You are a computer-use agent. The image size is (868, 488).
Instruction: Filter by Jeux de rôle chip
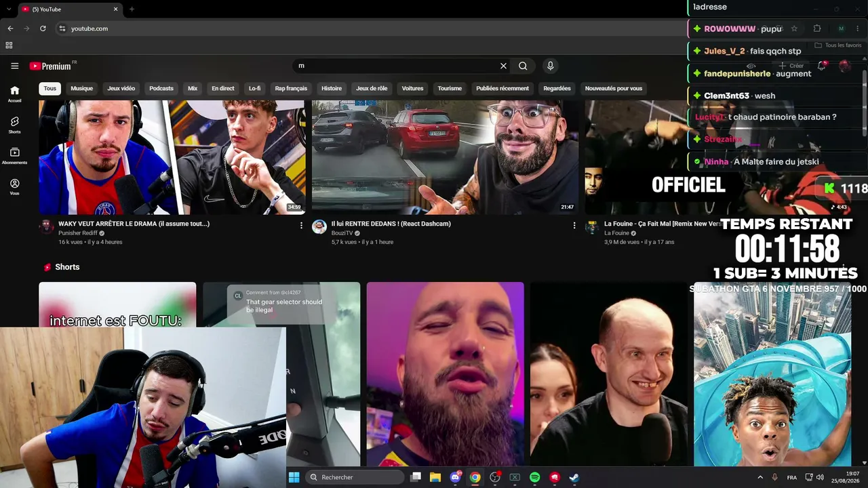click(372, 88)
